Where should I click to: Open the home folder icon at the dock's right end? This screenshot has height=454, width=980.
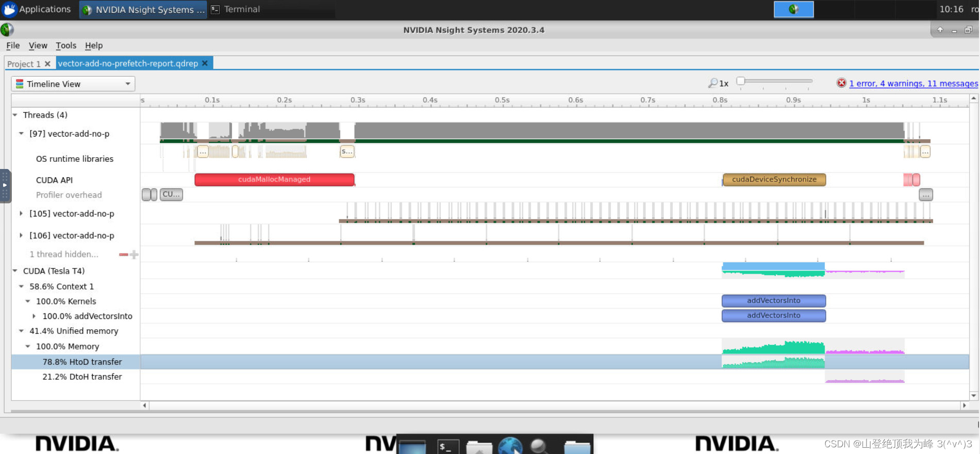coord(577,447)
